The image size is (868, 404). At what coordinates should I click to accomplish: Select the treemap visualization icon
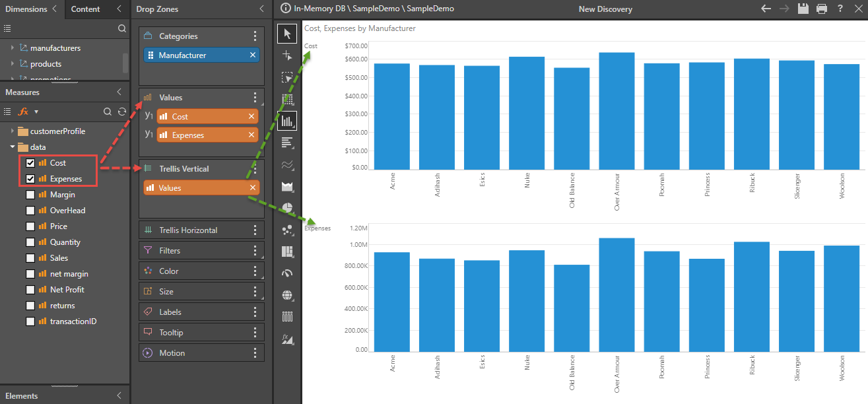287,252
